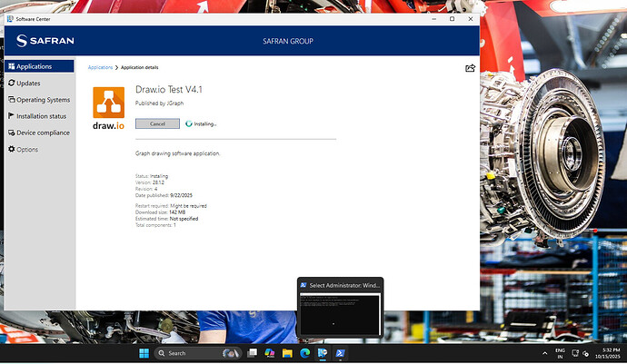The image size is (627, 364).
Task: Click the Safran logo in header
Action: (x=45, y=40)
